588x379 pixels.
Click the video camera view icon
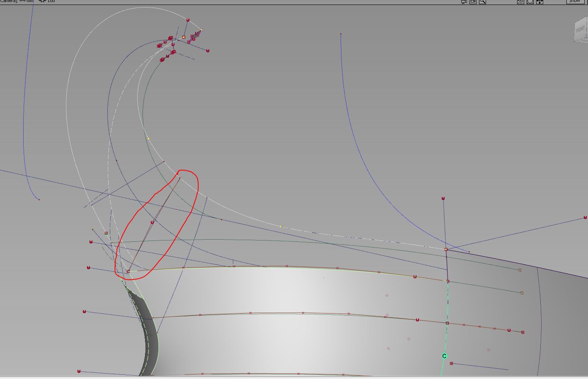click(473, 2)
